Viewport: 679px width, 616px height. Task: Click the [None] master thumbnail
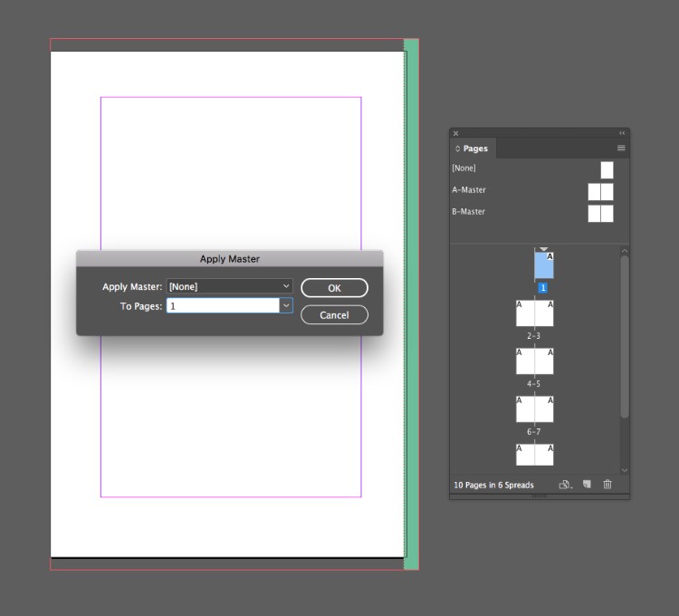click(607, 169)
